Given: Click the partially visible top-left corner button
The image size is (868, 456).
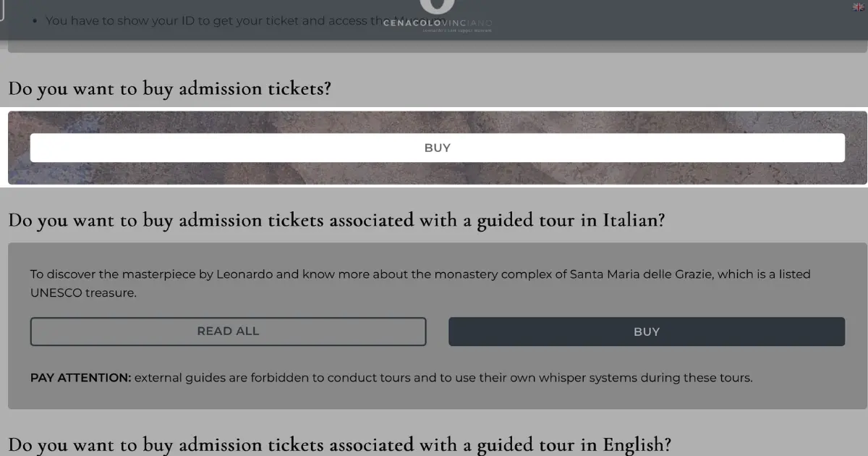Looking at the screenshot, I should 2,10.
